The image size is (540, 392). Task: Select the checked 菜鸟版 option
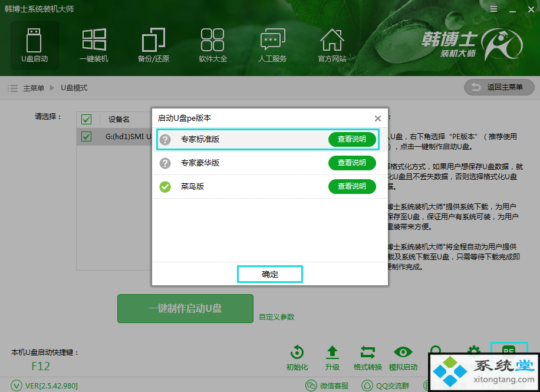270,187
